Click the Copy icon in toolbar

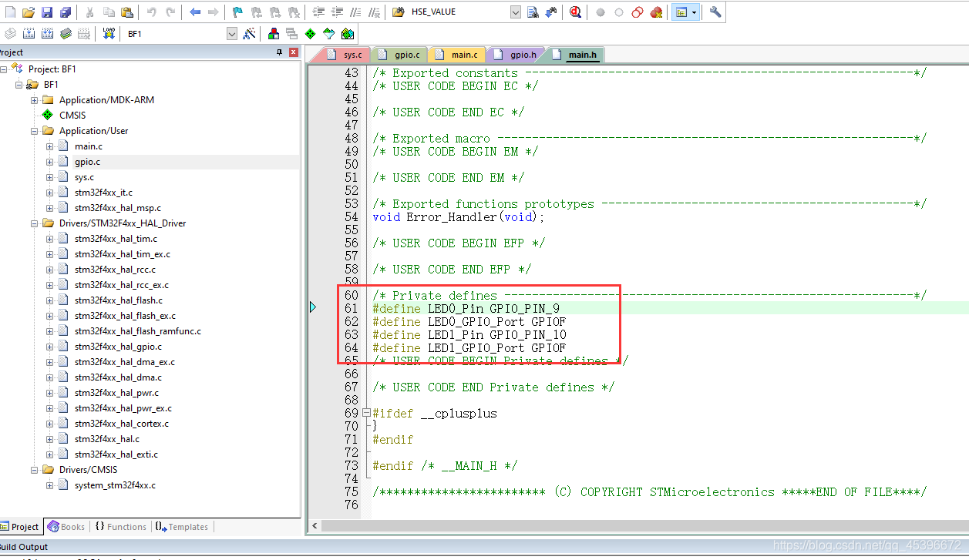click(108, 12)
